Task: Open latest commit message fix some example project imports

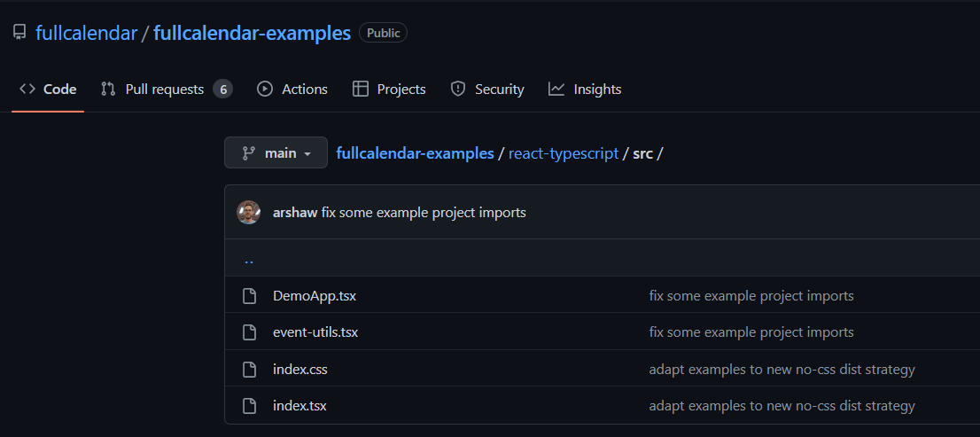Action: (424, 213)
